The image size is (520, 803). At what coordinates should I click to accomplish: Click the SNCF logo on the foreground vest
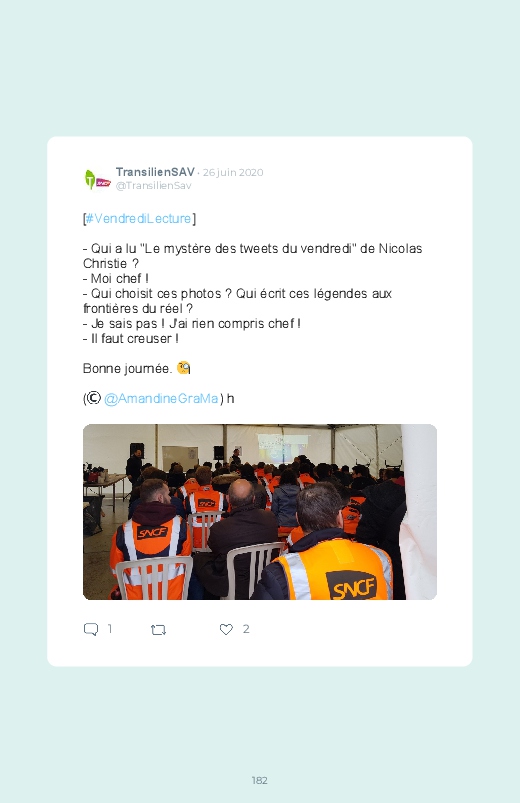click(352, 586)
